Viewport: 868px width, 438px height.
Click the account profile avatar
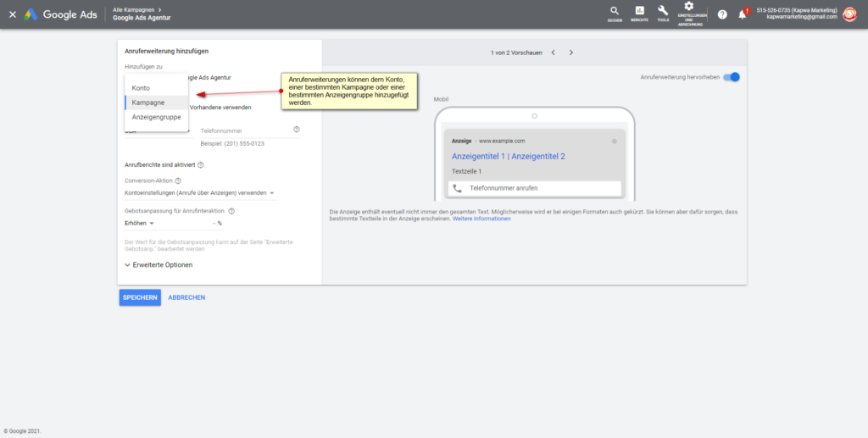pos(849,14)
